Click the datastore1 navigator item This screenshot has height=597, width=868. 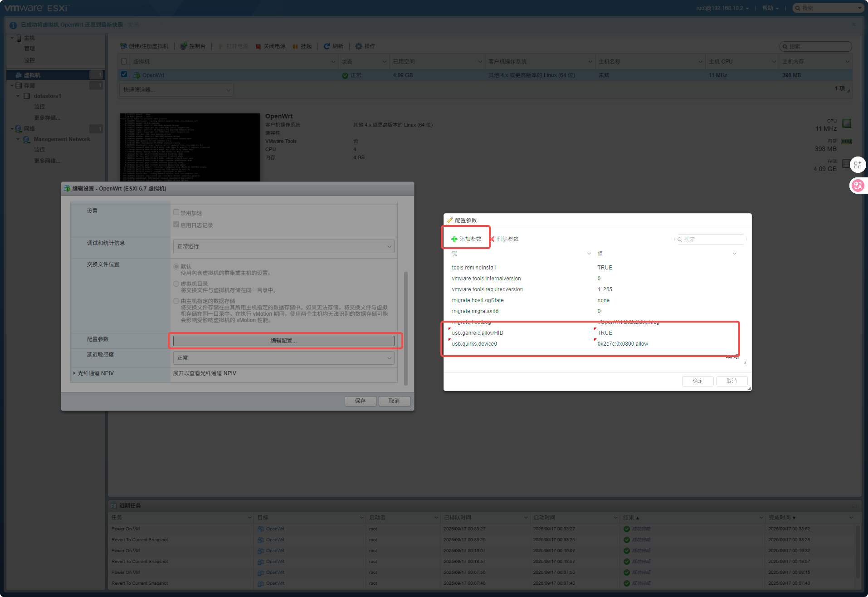(48, 96)
